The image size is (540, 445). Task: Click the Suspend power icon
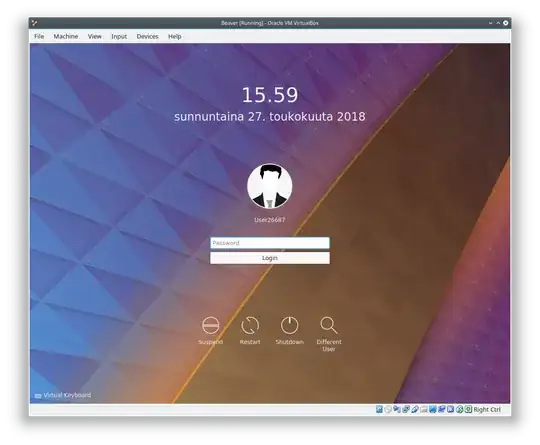(210, 325)
